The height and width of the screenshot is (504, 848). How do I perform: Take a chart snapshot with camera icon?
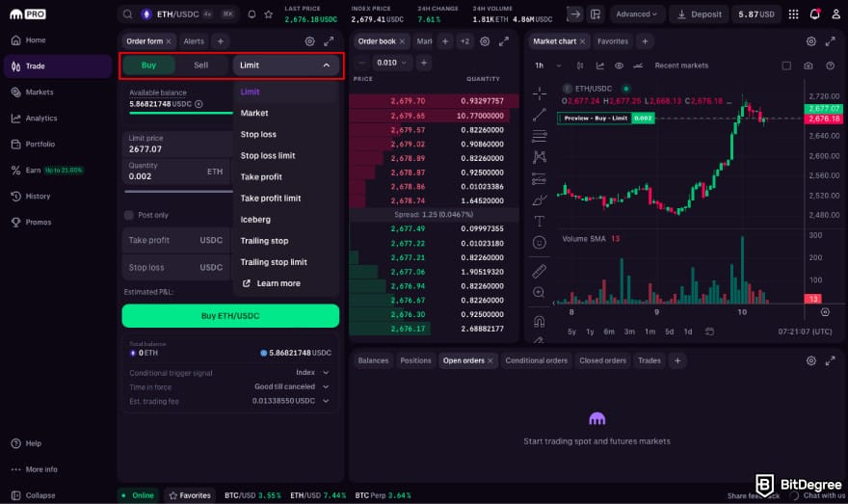(808, 66)
